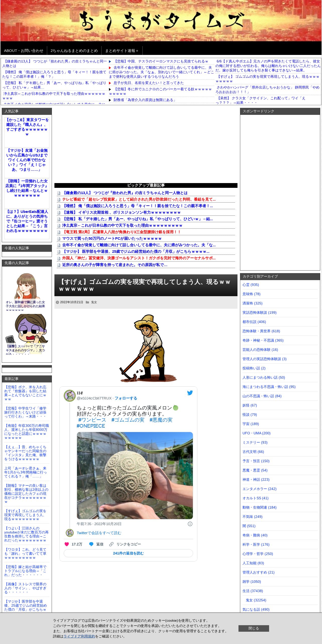Click the document icon beside マウスで買った50万円 article

[x=59, y=239]
